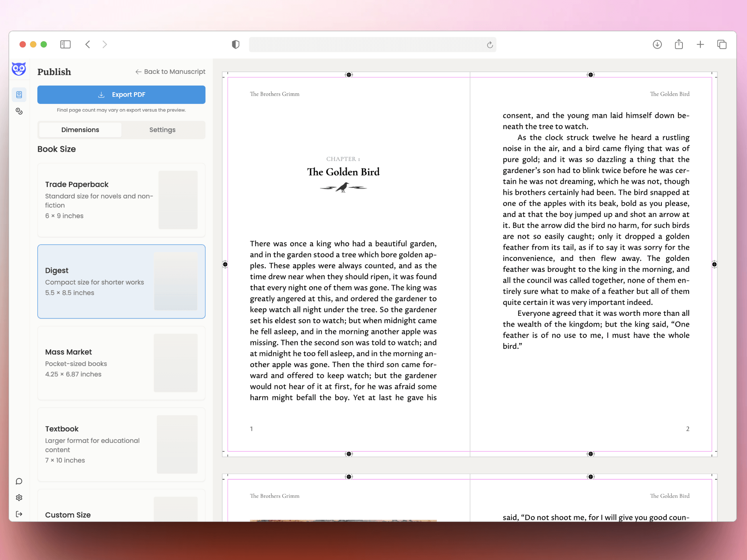
Task: Switch to the Settings tab
Action: [162, 130]
